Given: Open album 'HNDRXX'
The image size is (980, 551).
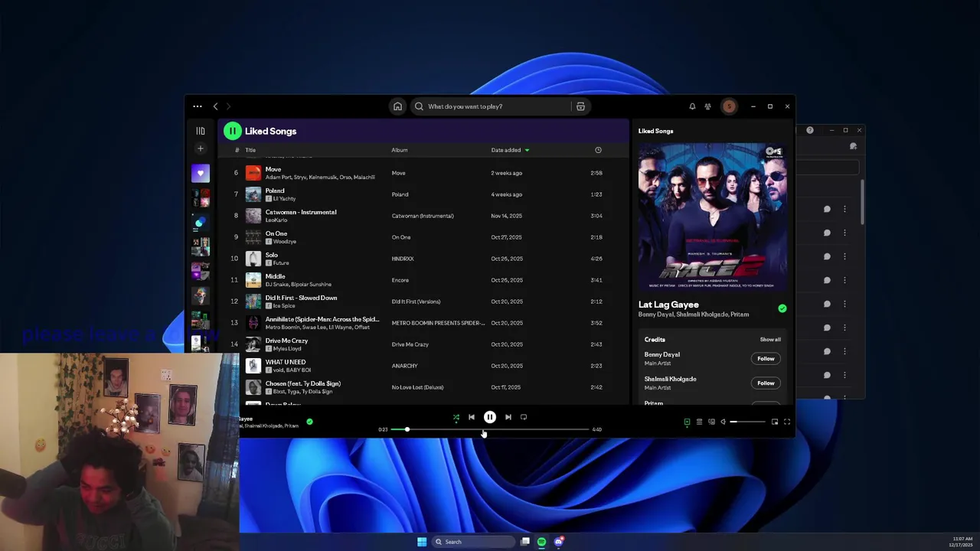Looking at the screenshot, I should click(403, 259).
